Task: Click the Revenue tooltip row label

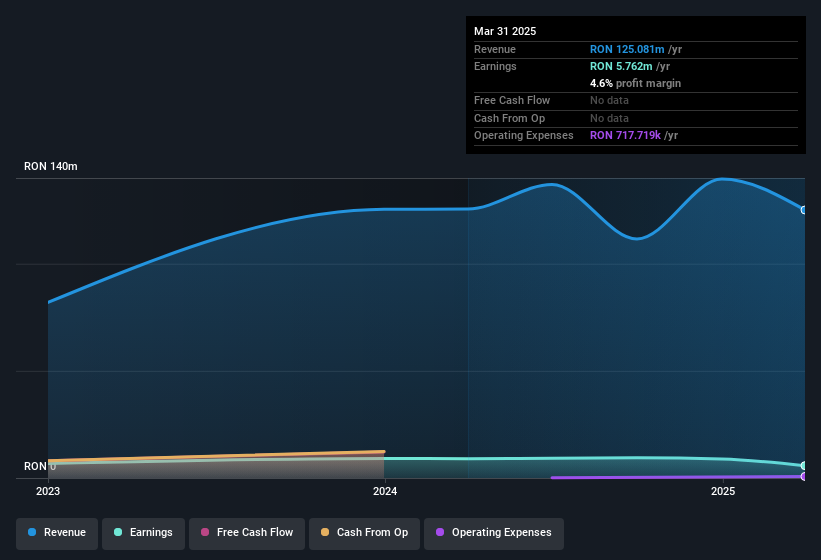Action: [x=495, y=49]
